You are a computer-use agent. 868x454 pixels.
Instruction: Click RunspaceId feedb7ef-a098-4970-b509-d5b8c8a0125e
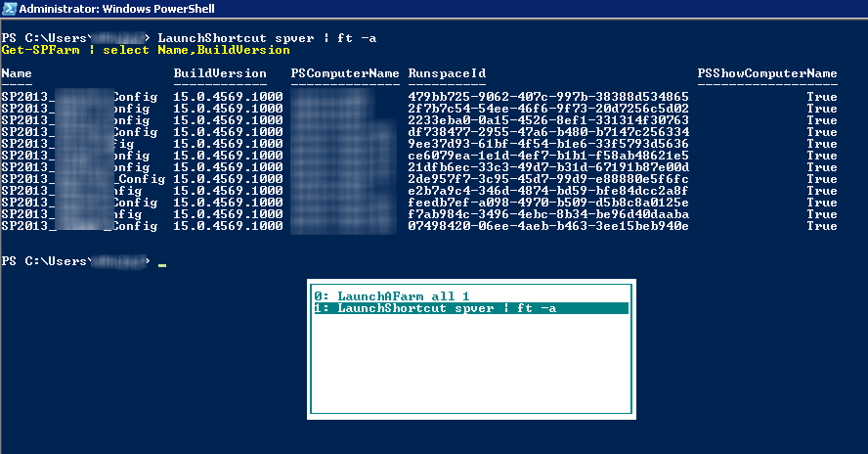pyautogui.click(x=548, y=203)
